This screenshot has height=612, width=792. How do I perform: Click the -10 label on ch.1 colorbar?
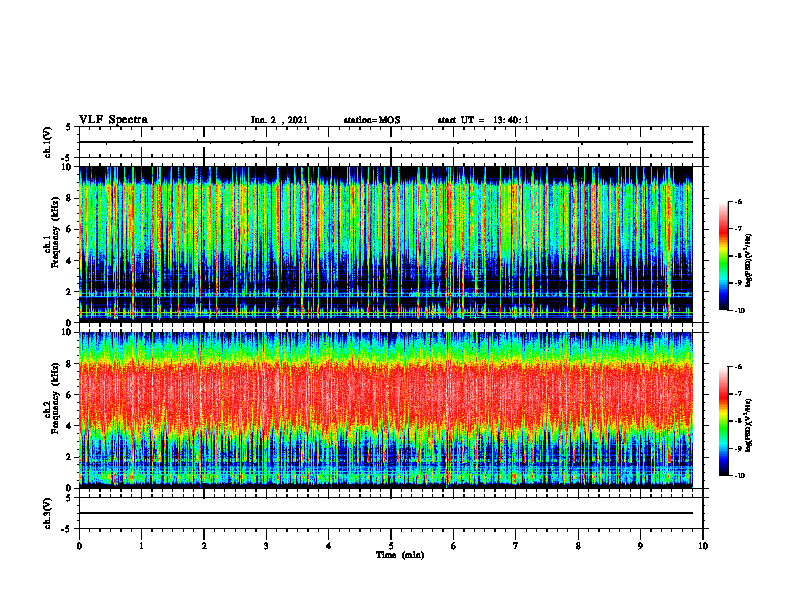(740, 311)
